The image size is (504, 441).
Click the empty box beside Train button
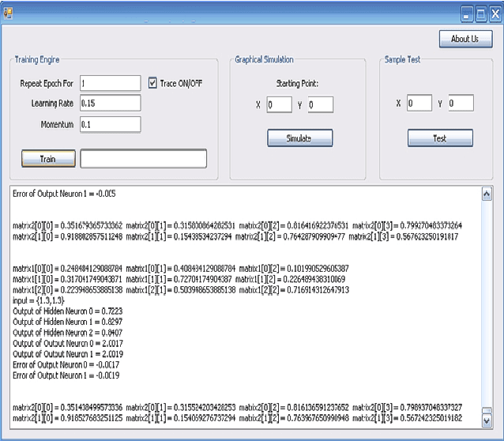143,158
